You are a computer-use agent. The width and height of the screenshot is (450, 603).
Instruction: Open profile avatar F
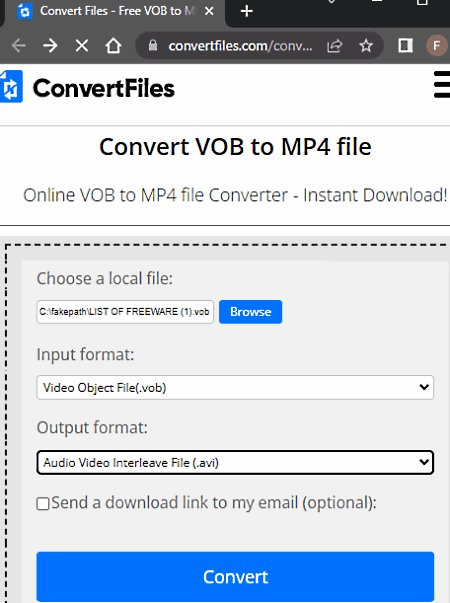click(x=437, y=46)
